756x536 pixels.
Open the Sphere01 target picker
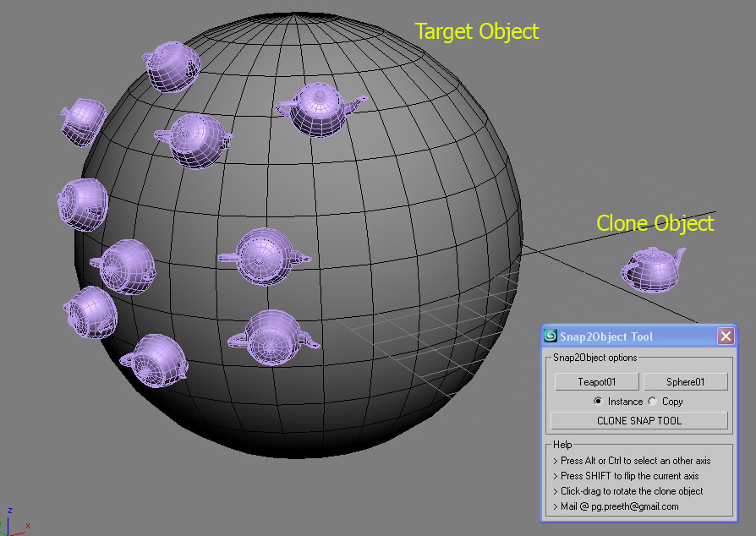[x=686, y=381]
